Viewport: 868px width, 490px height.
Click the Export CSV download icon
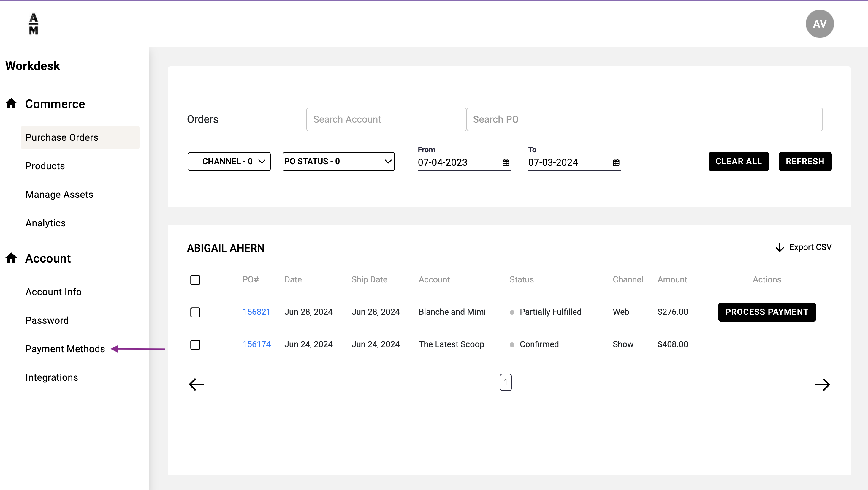779,247
